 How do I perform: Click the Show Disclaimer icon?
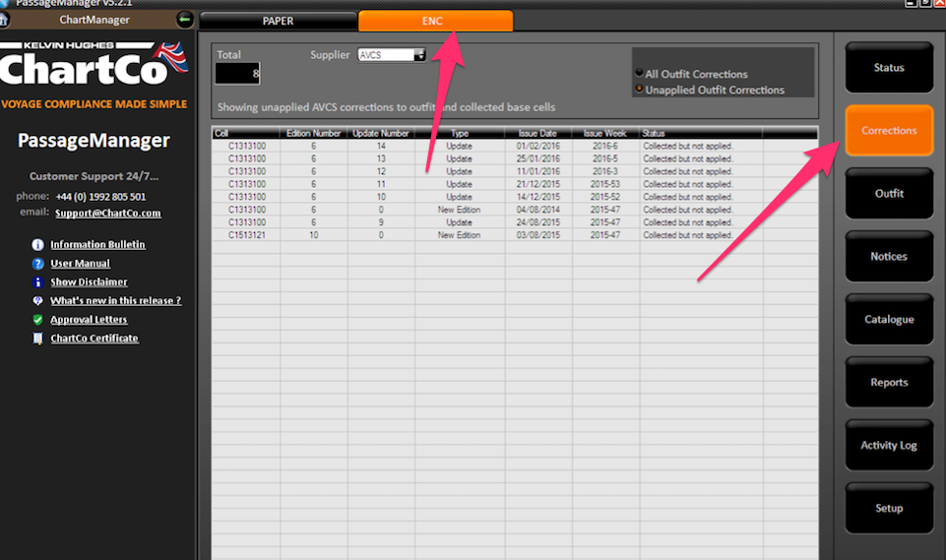(x=37, y=281)
